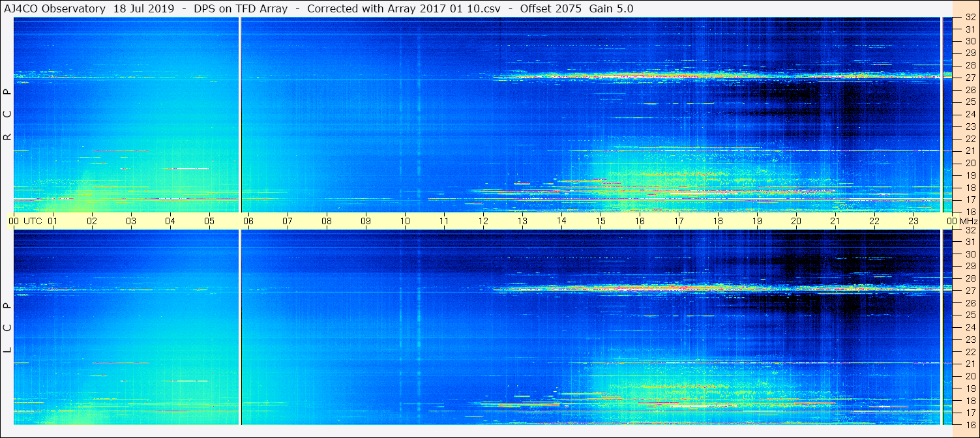Click the 21 MHz tick on the RCP scale

(970, 151)
